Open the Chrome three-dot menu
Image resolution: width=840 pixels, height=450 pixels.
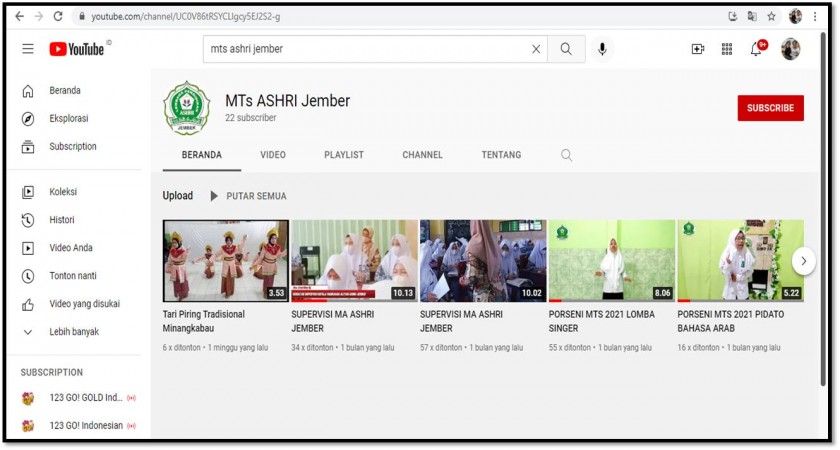pyautogui.click(x=815, y=17)
